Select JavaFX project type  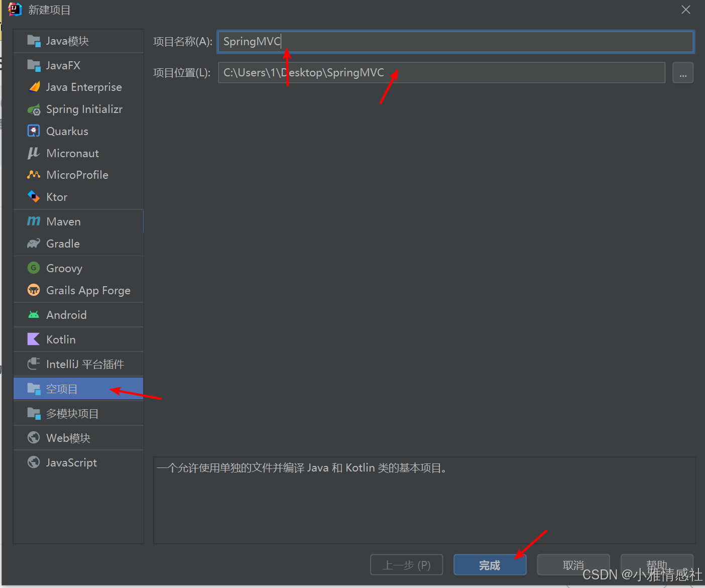(78, 65)
